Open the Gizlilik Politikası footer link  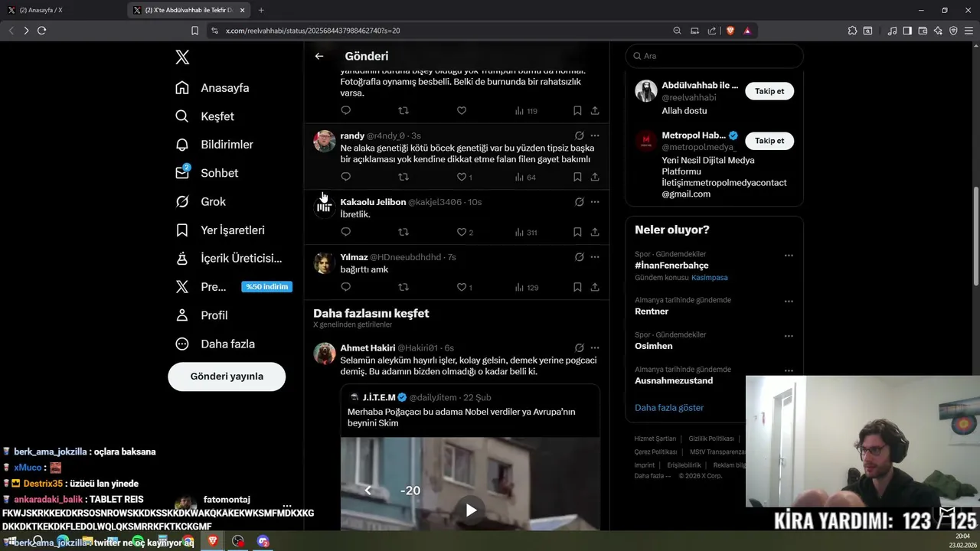pyautogui.click(x=711, y=439)
